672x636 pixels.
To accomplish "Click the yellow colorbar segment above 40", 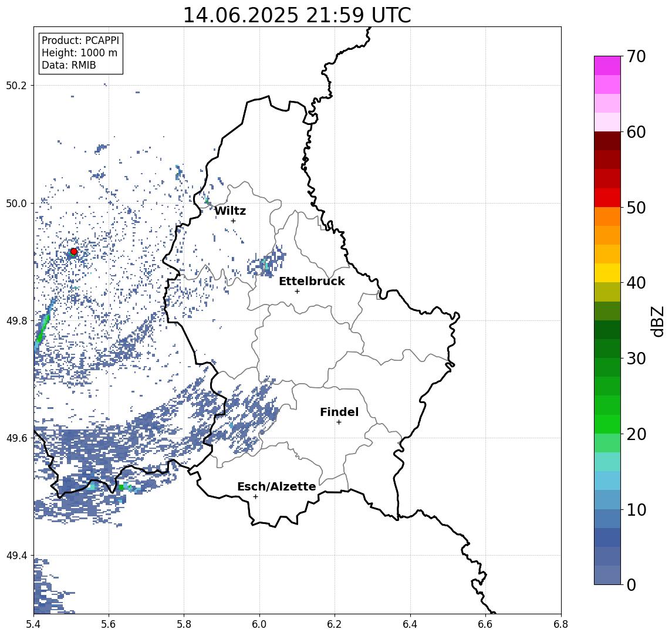I will click(x=607, y=273).
